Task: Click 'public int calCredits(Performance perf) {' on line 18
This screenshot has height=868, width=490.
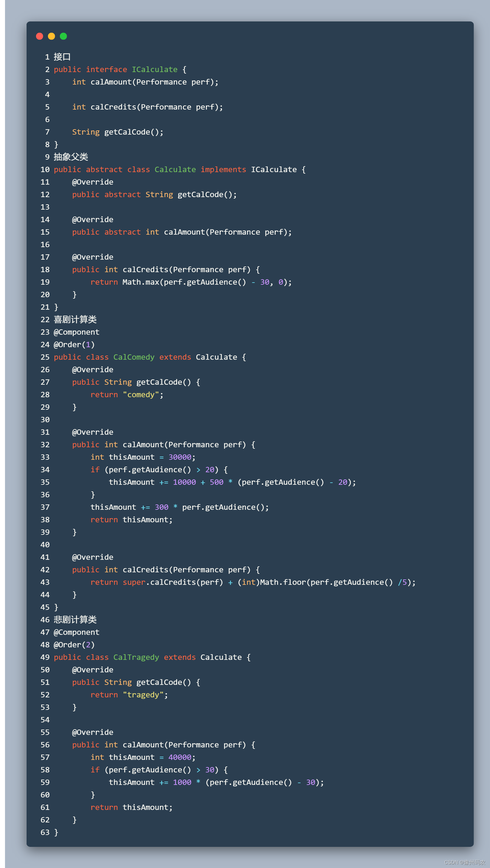Action: click(166, 269)
